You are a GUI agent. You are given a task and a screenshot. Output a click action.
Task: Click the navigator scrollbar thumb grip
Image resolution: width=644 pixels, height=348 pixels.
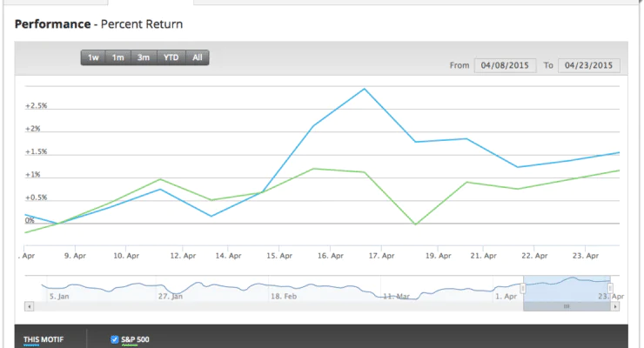click(x=567, y=306)
